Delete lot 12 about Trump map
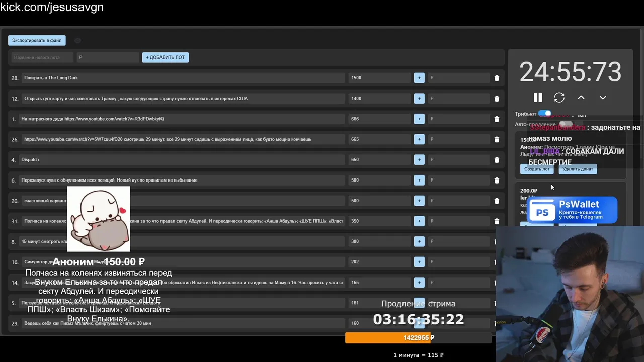 (497, 99)
